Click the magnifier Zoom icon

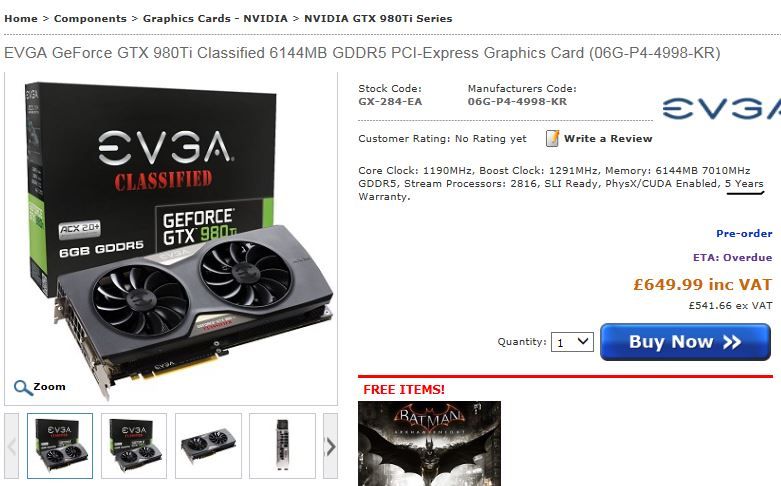[x=23, y=387]
